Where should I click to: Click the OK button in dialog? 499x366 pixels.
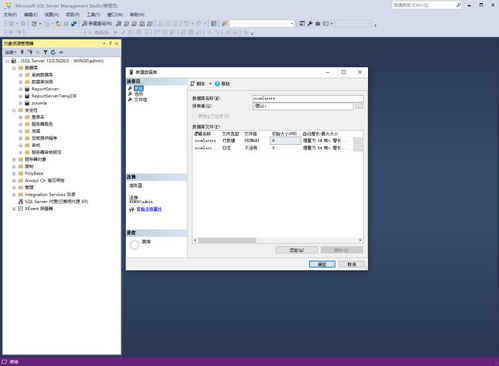click(322, 264)
